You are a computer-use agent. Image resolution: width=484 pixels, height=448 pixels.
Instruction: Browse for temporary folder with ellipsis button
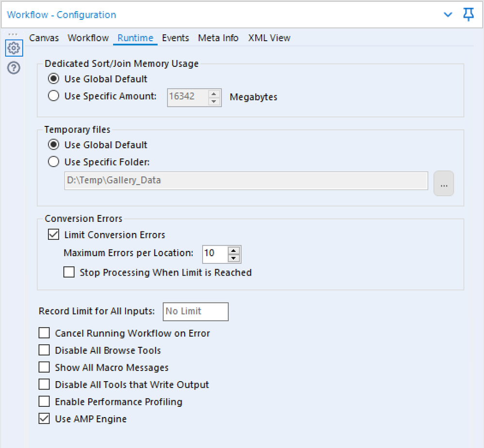coord(443,183)
